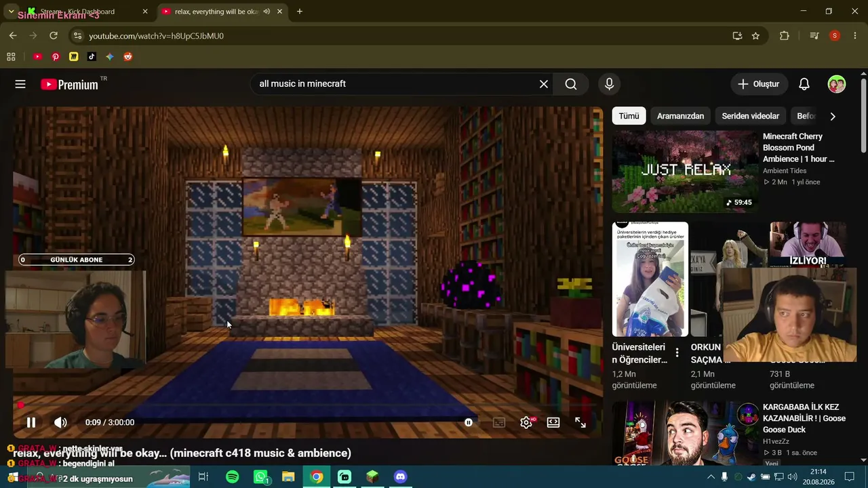Close the YouTube 'relax, everything will be okay' tab
Image resolution: width=868 pixels, height=488 pixels.
pyautogui.click(x=279, y=12)
